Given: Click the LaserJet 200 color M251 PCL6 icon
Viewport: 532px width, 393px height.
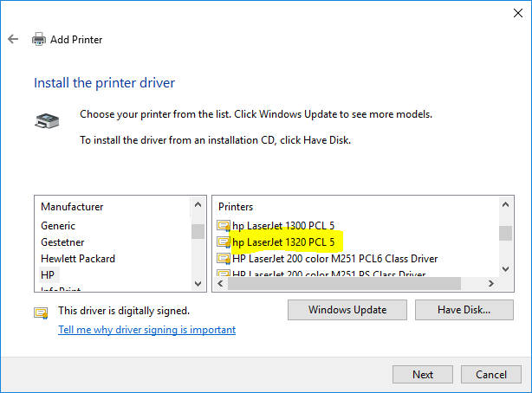Looking at the screenshot, I should [224, 259].
